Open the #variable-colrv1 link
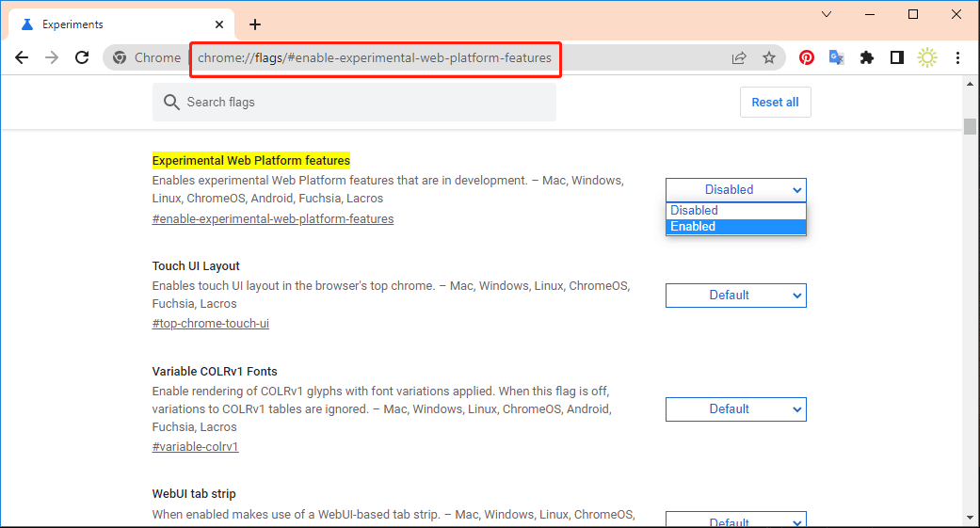 [x=195, y=447]
